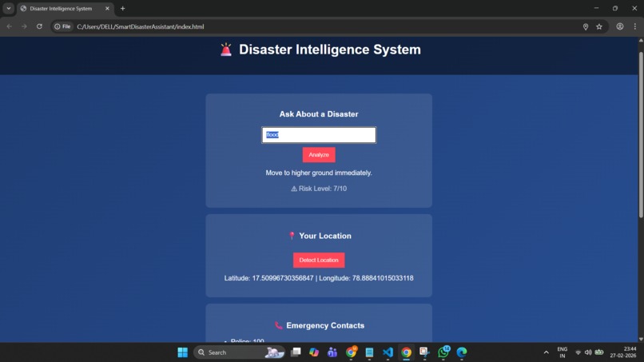Go forward to the next page
The height and width of the screenshot is (362, 644).
coord(24,26)
